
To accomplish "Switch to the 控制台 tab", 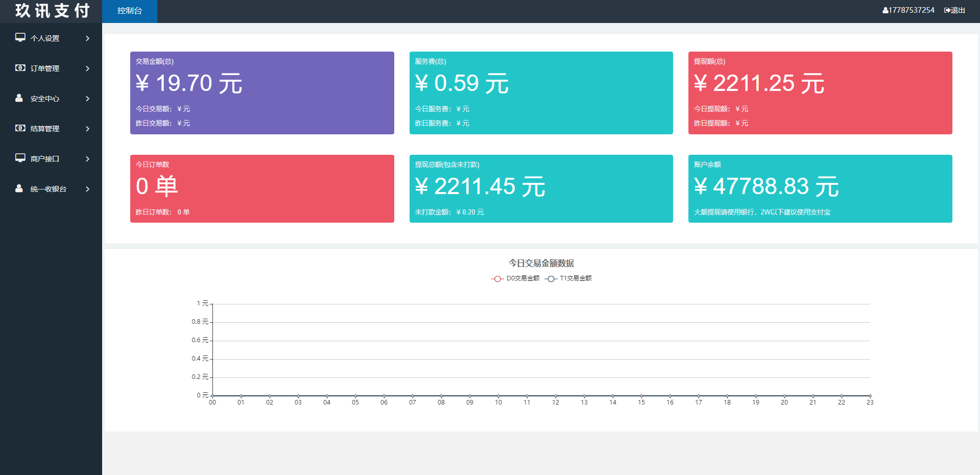I will point(130,11).
